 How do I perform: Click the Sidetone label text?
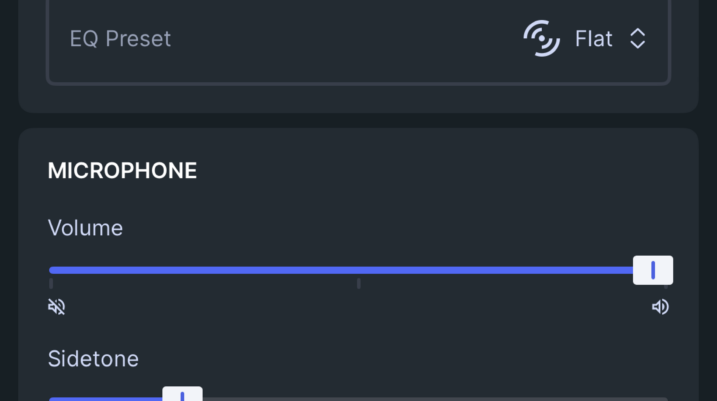click(x=93, y=358)
